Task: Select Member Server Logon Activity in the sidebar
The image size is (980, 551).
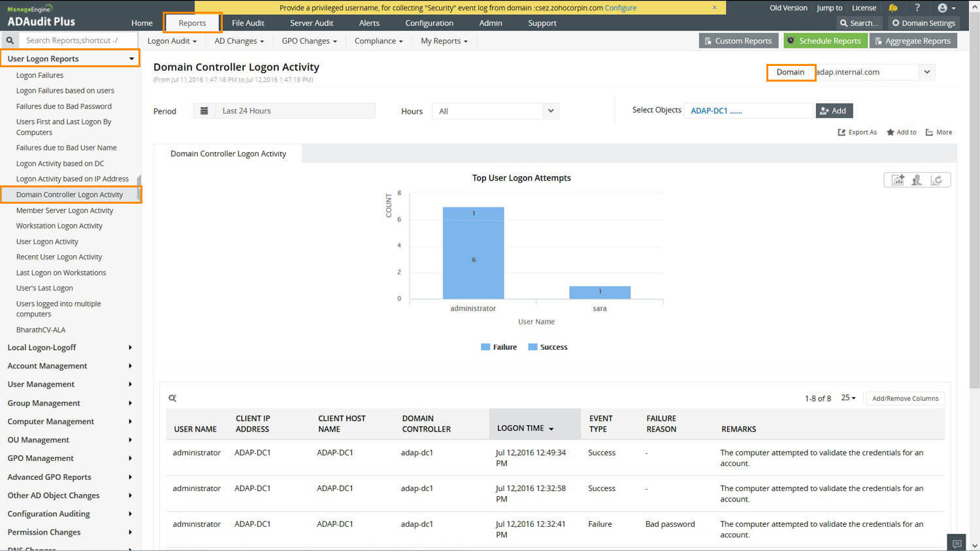Action: (x=65, y=210)
